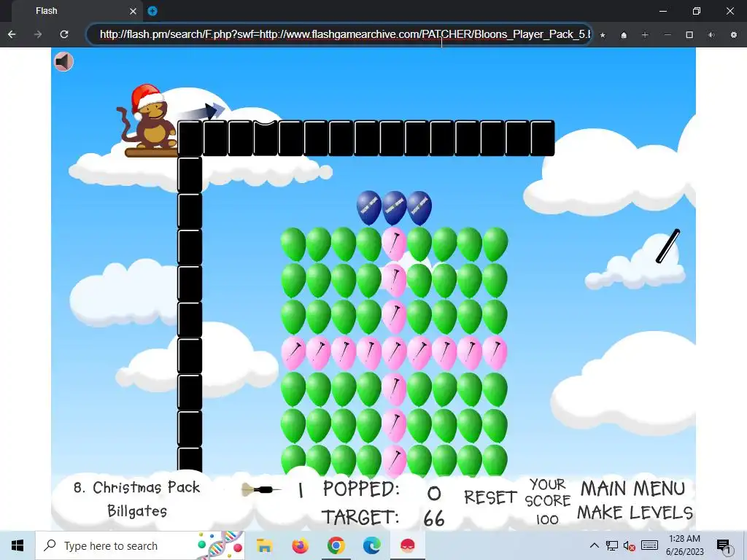Image resolution: width=747 pixels, height=560 pixels.
Task: Bookmark this page with the star icon
Action: 603,35
